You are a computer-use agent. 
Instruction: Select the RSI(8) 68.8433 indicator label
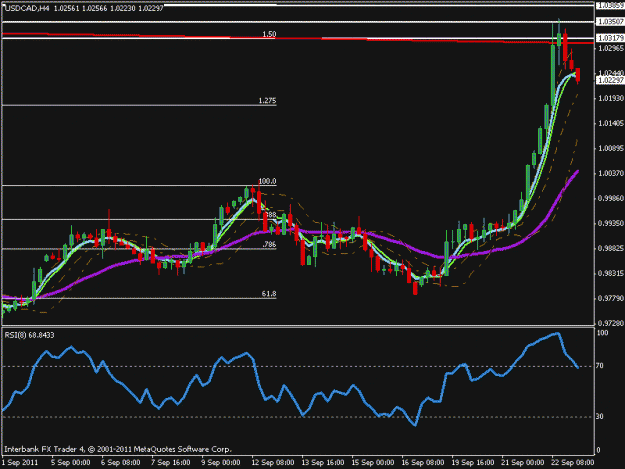coord(29,335)
